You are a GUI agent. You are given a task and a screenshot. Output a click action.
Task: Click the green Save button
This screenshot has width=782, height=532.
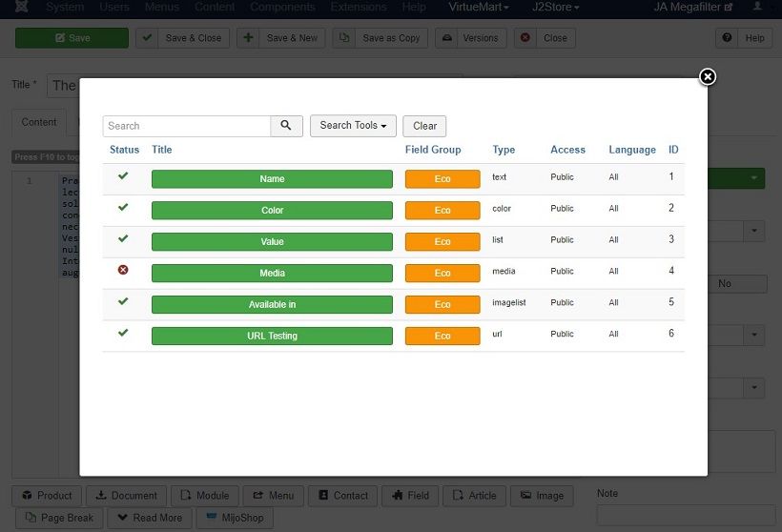click(x=72, y=38)
